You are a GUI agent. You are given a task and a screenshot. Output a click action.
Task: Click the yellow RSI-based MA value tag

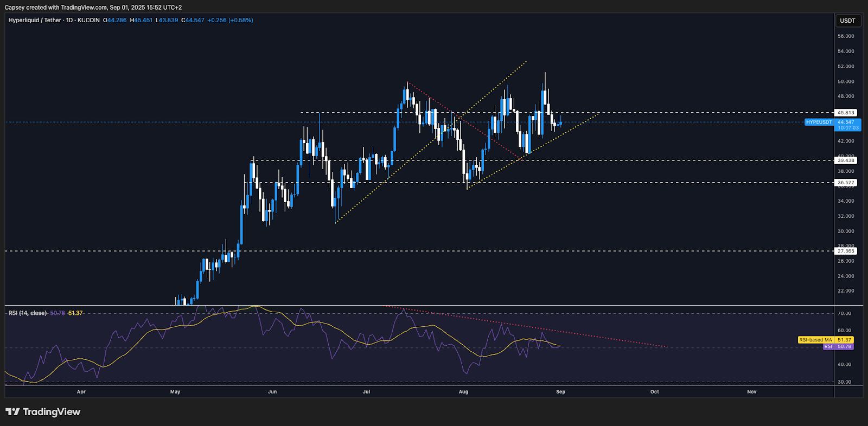[x=825, y=340]
